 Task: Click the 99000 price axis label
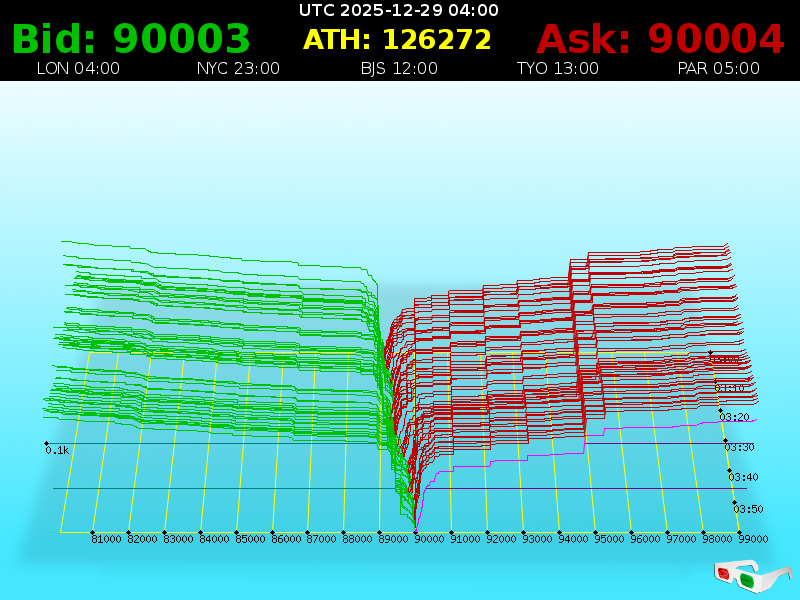(753, 539)
